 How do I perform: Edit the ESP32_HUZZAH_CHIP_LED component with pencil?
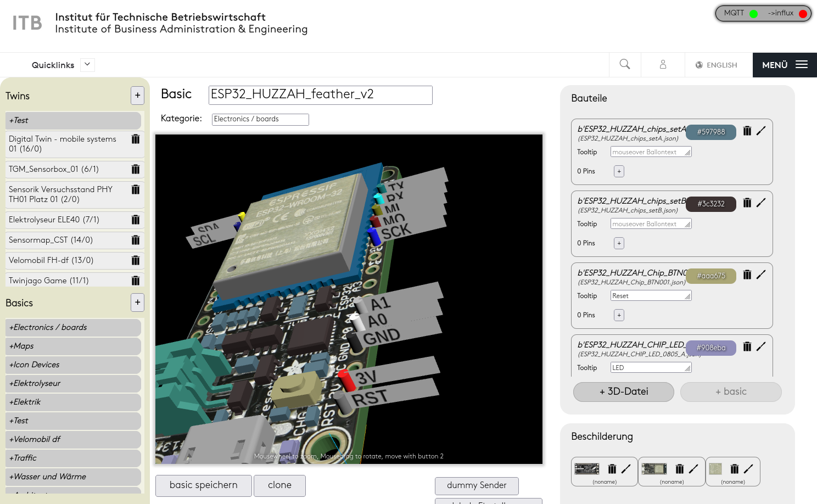(x=761, y=347)
